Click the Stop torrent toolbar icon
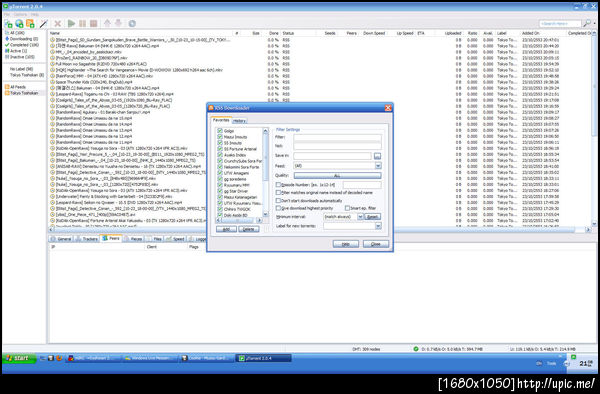 click(x=93, y=24)
